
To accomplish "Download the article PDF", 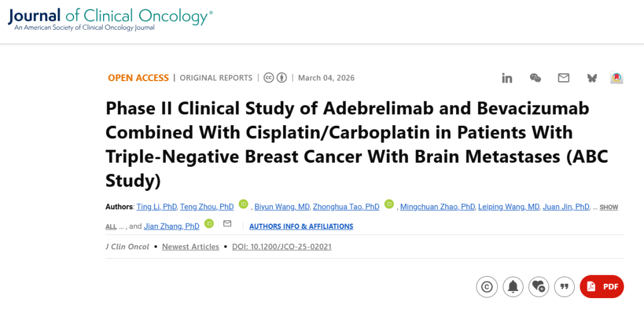I will point(602,287).
